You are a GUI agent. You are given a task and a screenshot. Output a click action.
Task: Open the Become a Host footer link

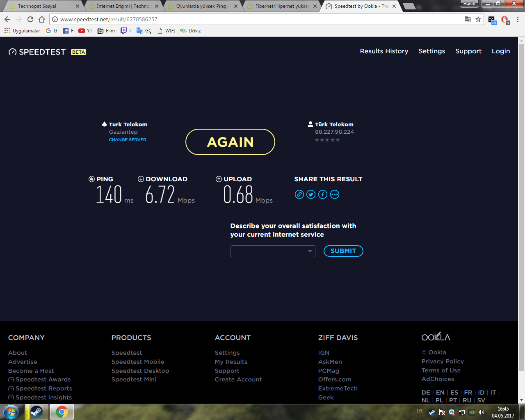[x=31, y=371]
